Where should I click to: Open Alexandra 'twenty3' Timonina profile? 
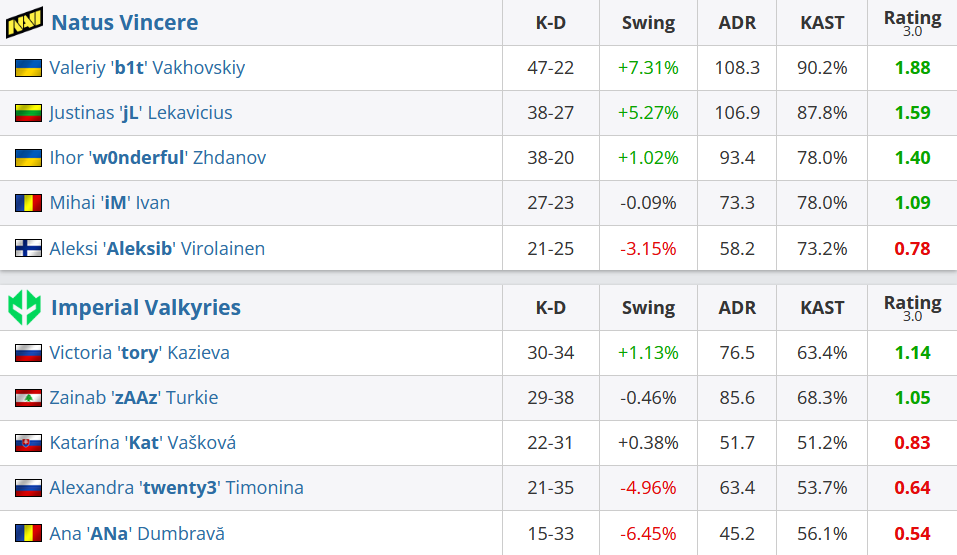click(176, 488)
